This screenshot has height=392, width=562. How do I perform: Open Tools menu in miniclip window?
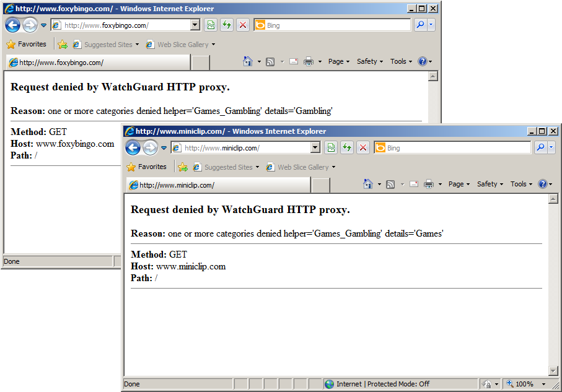pyautogui.click(x=521, y=184)
